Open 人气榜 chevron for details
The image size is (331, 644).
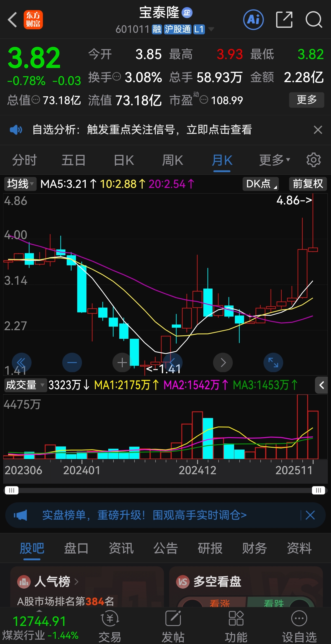76,582
